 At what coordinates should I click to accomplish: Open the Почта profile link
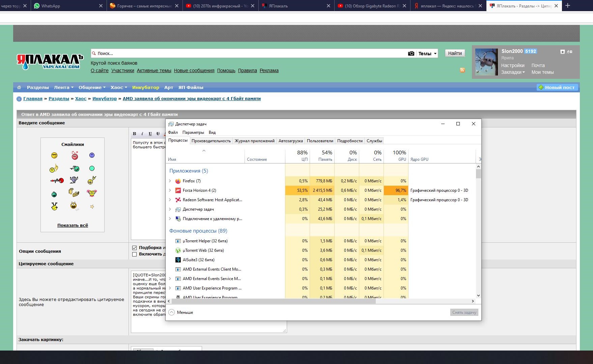(538, 65)
